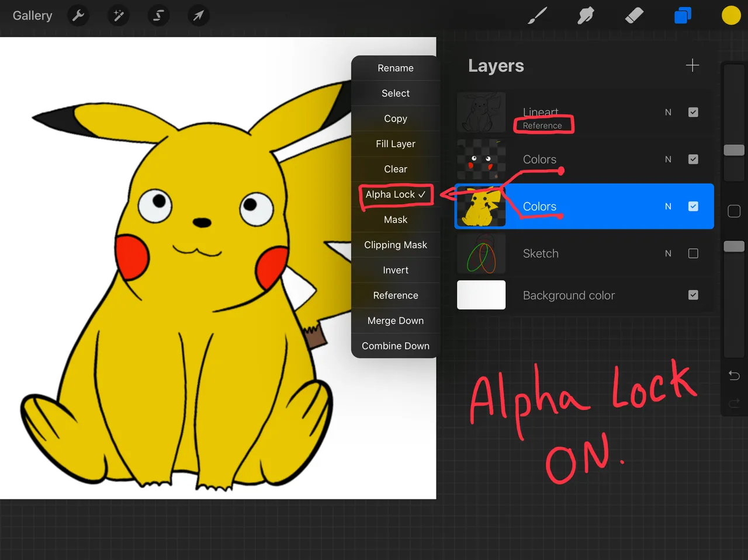
Task: Choose Invert in layer menu
Action: [396, 270]
